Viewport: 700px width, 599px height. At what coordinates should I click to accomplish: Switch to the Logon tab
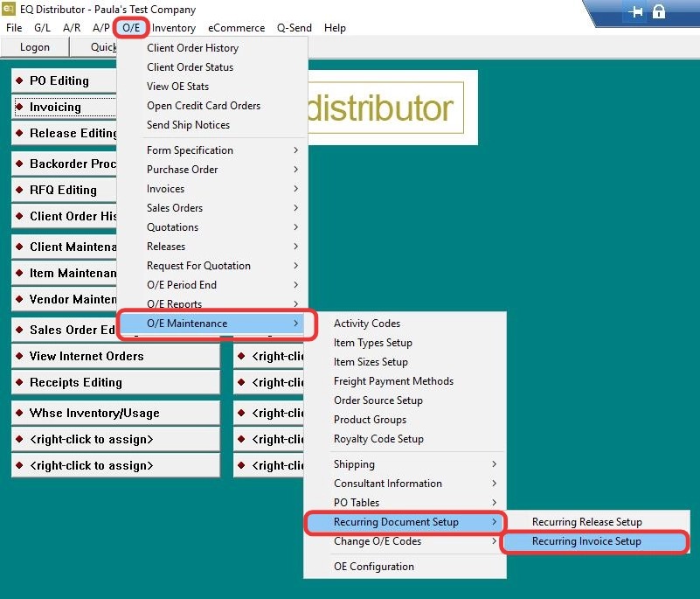[35, 47]
